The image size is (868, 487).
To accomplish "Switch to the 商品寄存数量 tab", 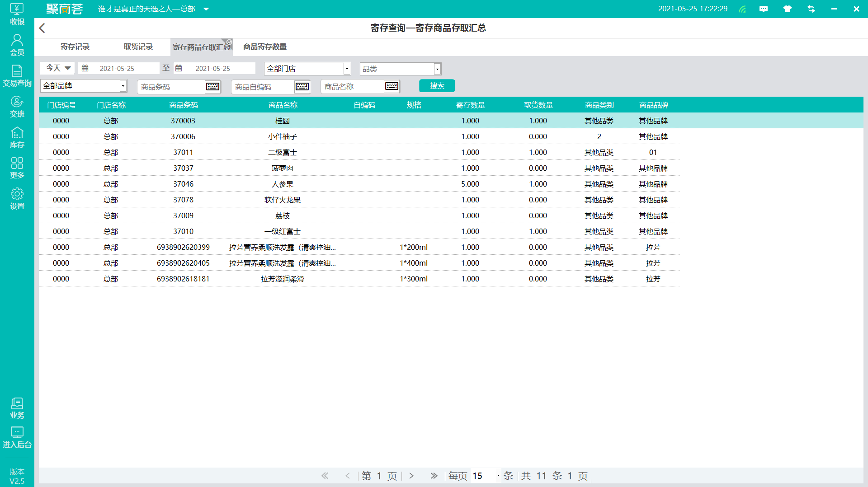I will [x=265, y=47].
